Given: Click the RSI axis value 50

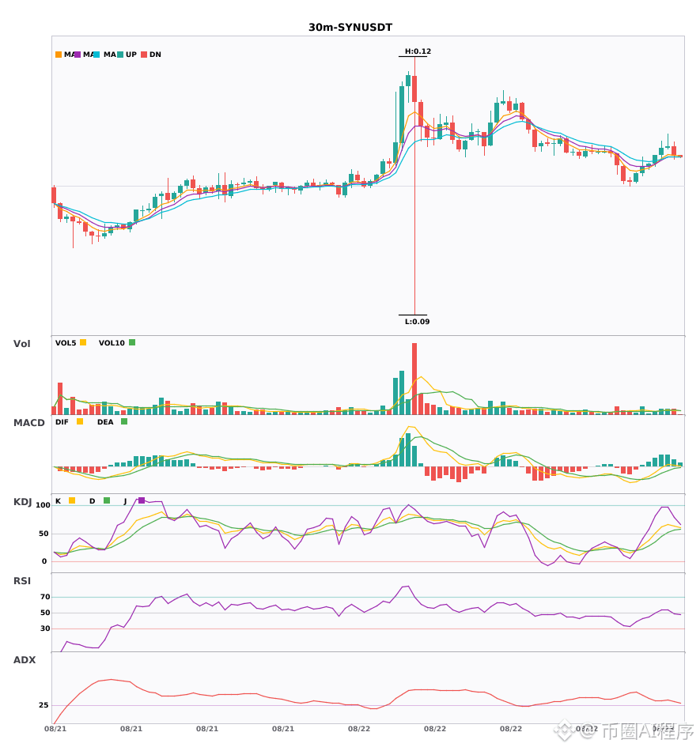Looking at the screenshot, I should pos(45,613).
